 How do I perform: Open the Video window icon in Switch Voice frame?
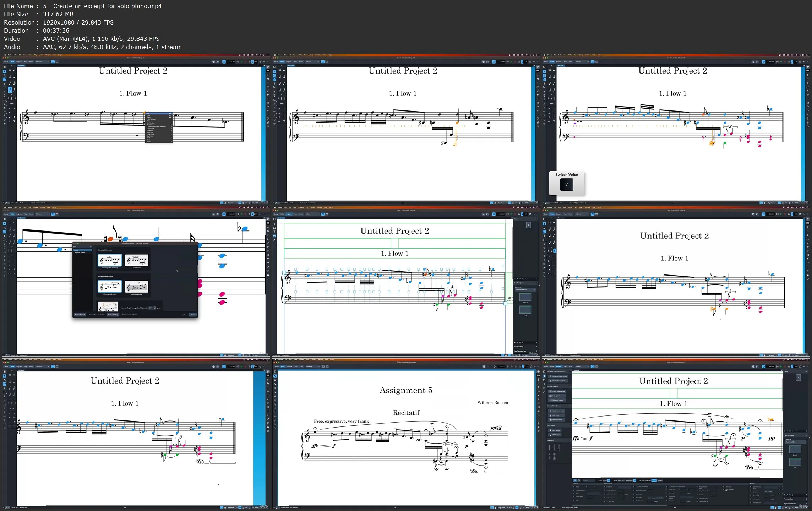tap(753, 62)
